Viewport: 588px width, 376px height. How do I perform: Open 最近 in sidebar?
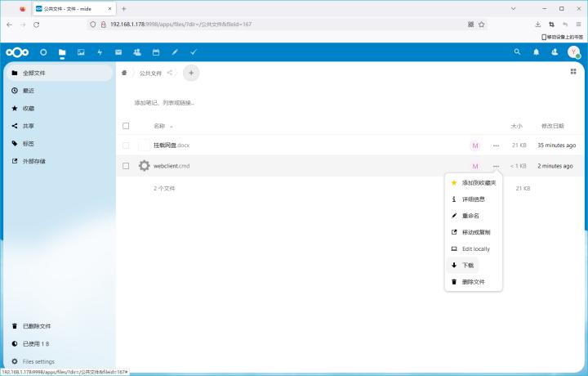click(x=60, y=91)
